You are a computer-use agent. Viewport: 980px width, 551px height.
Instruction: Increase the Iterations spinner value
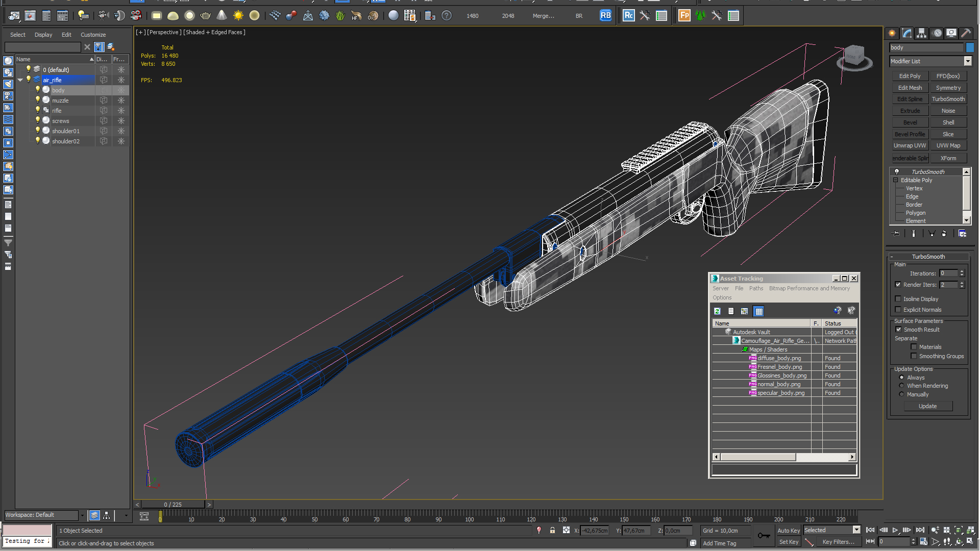click(x=962, y=271)
